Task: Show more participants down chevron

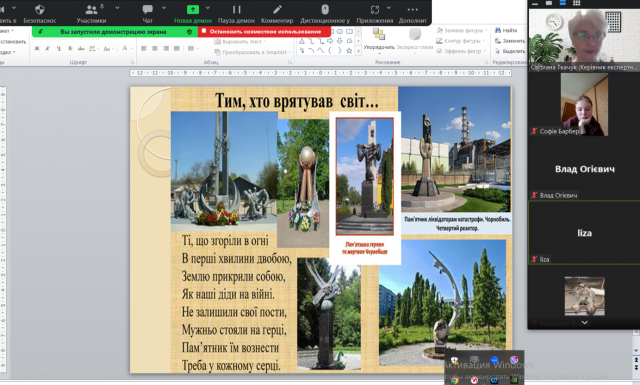Action: click(584, 323)
